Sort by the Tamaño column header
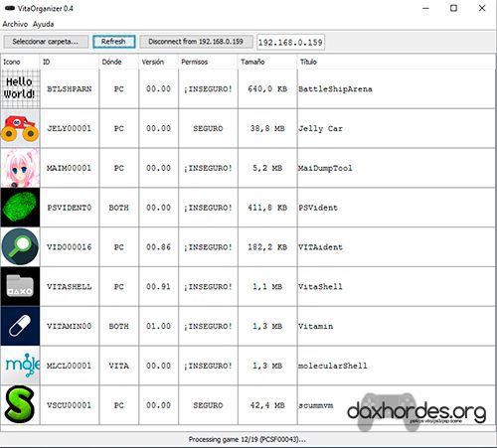 click(x=267, y=62)
